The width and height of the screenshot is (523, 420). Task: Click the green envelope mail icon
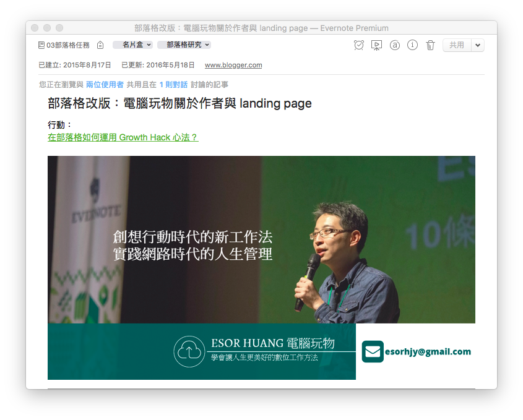point(373,351)
